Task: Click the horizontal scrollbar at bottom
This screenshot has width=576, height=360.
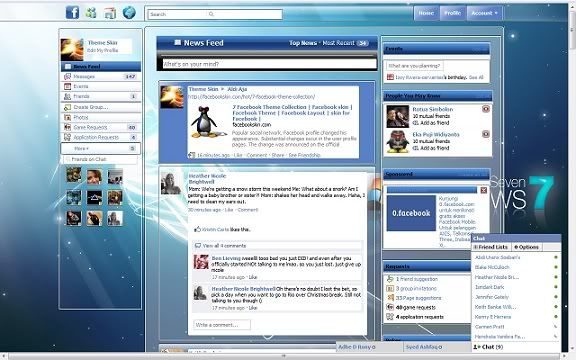Action: [284, 356]
